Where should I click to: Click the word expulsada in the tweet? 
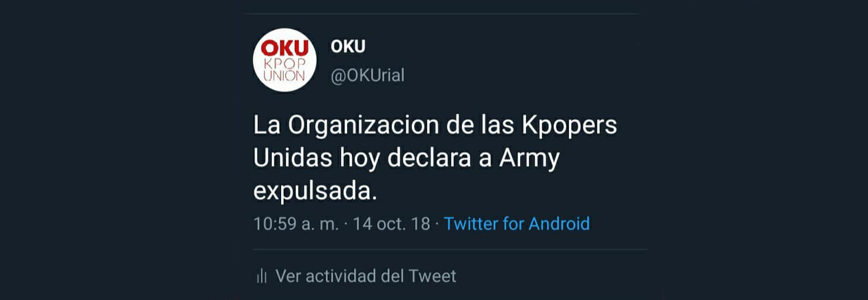tap(315, 191)
